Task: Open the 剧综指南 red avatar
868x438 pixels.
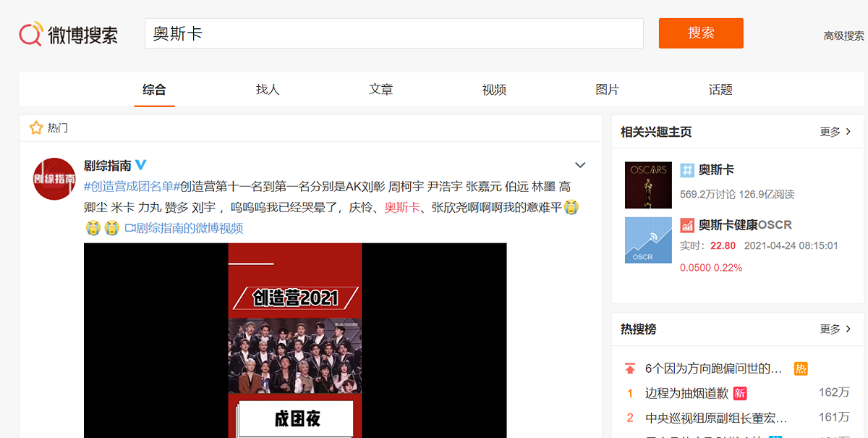Action: click(54, 179)
